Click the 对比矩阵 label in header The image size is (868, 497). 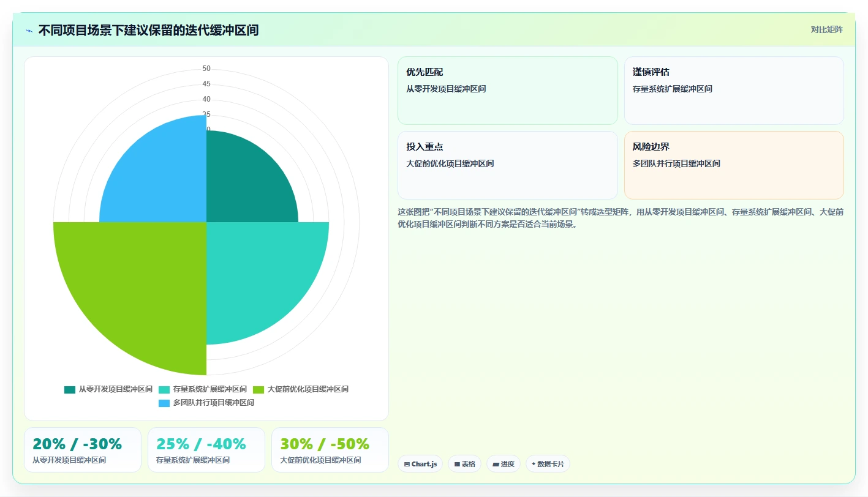[826, 29]
